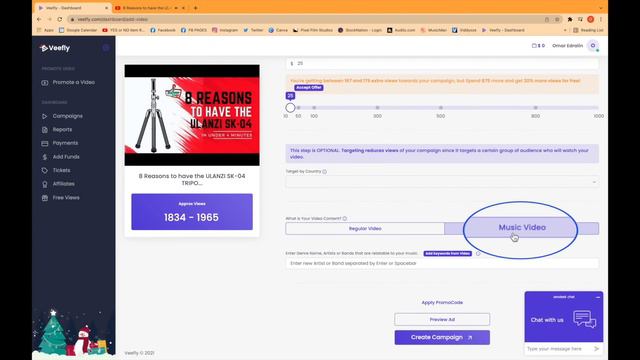Select the Regular Video content type
Viewport: 640px width, 360px height.
365,229
